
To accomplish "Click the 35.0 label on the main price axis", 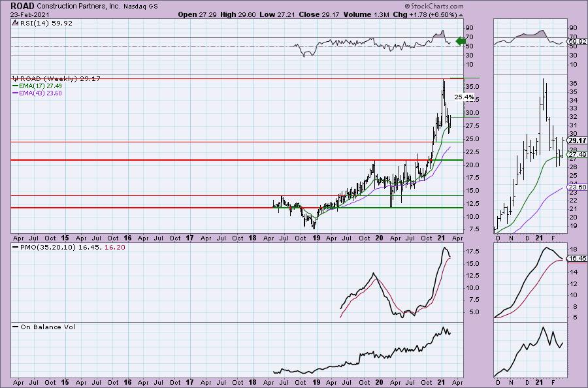I will pos(472,87).
